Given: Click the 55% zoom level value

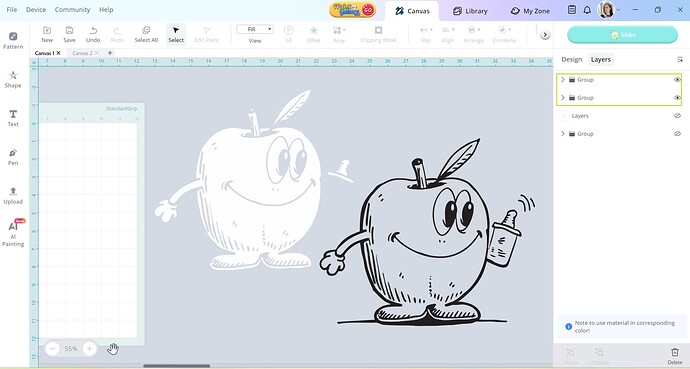Looking at the screenshot, I should click(x=71, y=349).
